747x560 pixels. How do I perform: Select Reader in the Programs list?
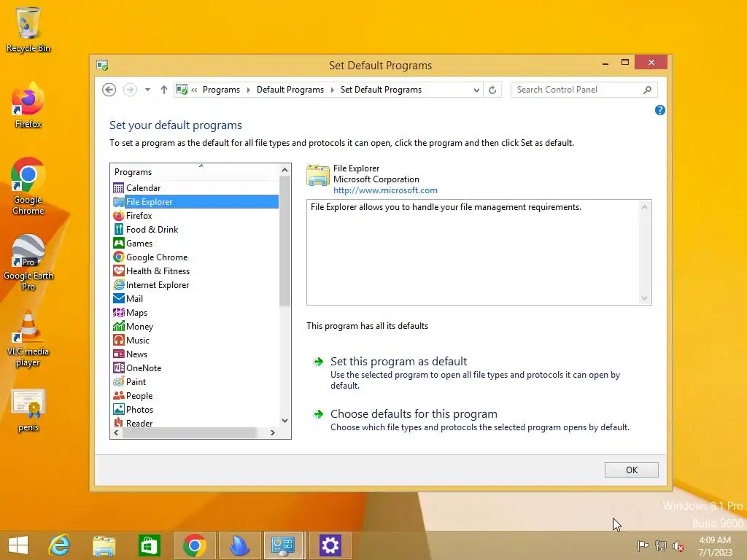click(x=196, y=422)
